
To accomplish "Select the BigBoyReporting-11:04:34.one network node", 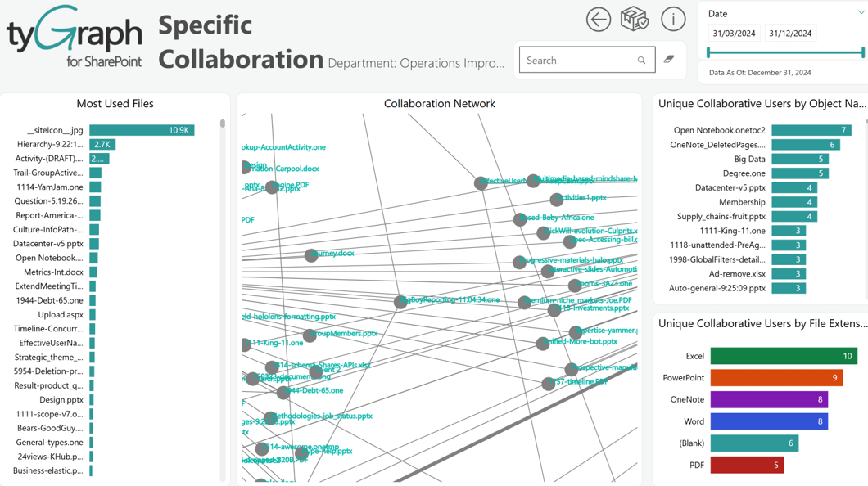I will tap(400, 302).
